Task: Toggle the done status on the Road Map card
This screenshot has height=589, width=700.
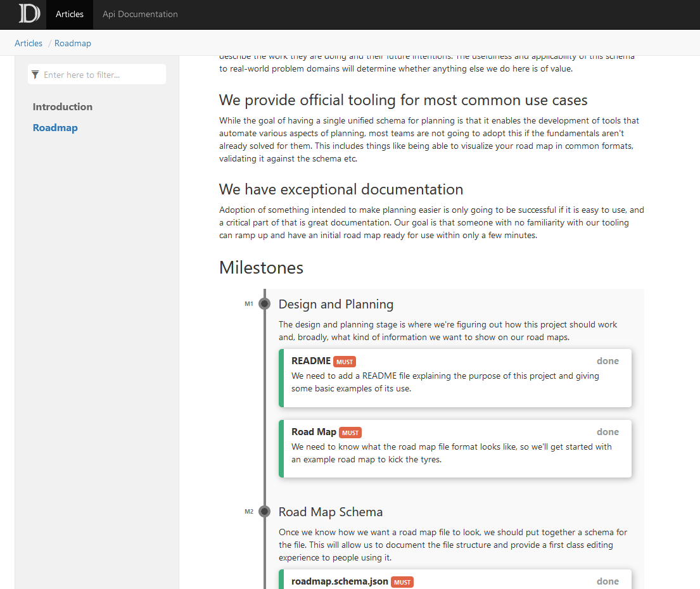Action: pos(607,431)
